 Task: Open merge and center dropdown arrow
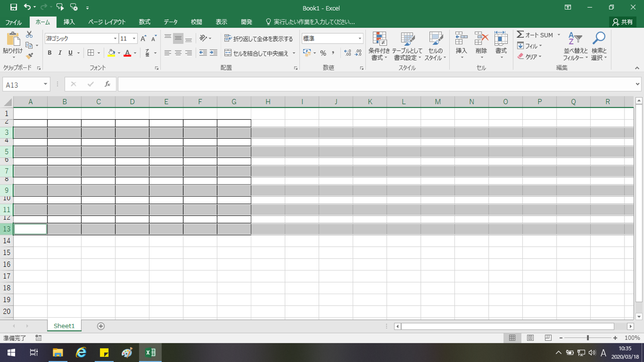pos(294,53)
